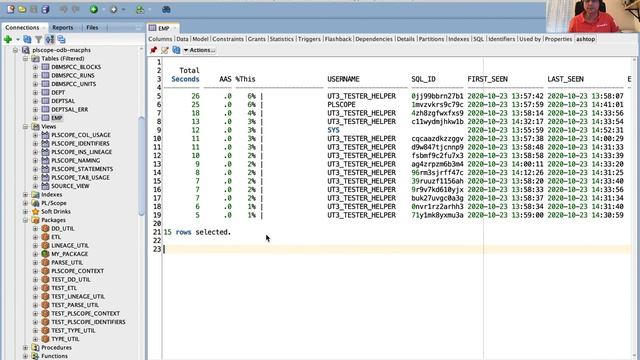Open the ashtop sub-tab
The width and height of the screenshot is (640, 360).
point(585,39)
